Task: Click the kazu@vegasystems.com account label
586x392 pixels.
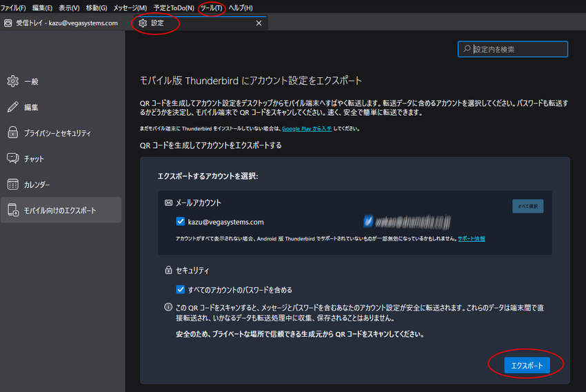Action: tap(225, 222)
